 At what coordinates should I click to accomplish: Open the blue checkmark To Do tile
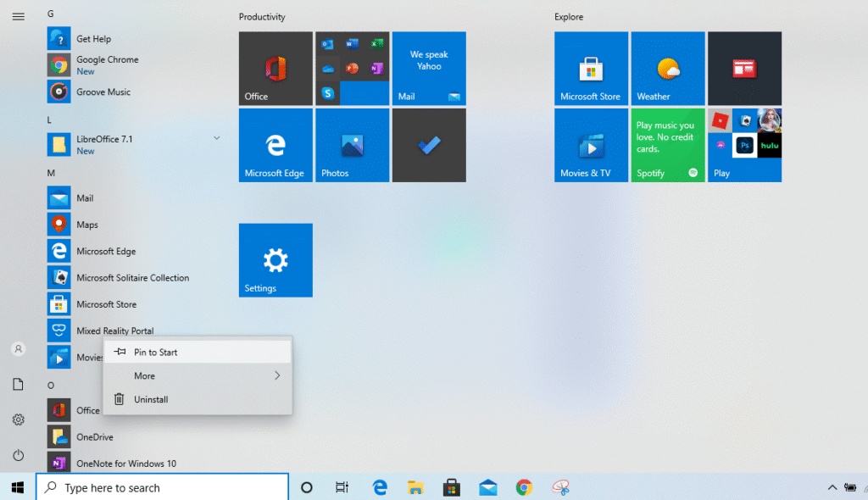[x=429, y=145]
